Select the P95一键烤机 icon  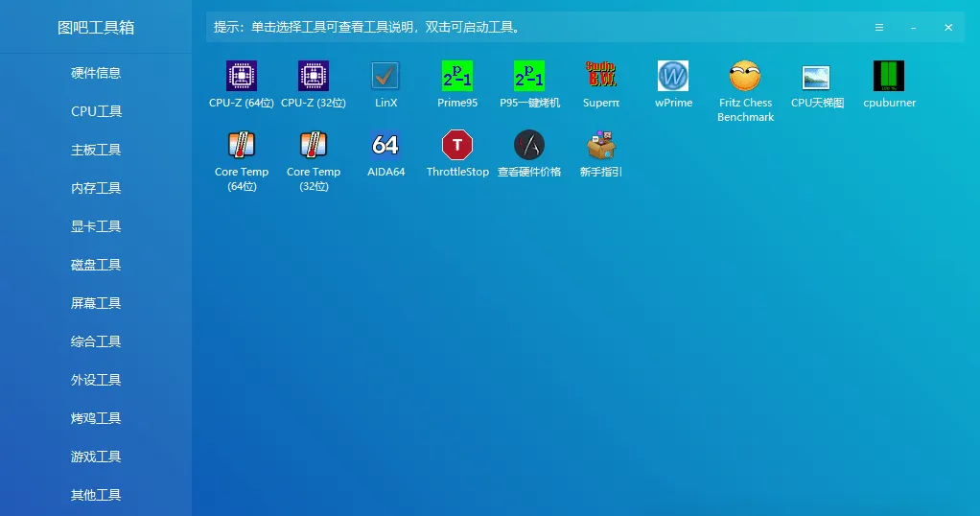click(x=528, y=76)
